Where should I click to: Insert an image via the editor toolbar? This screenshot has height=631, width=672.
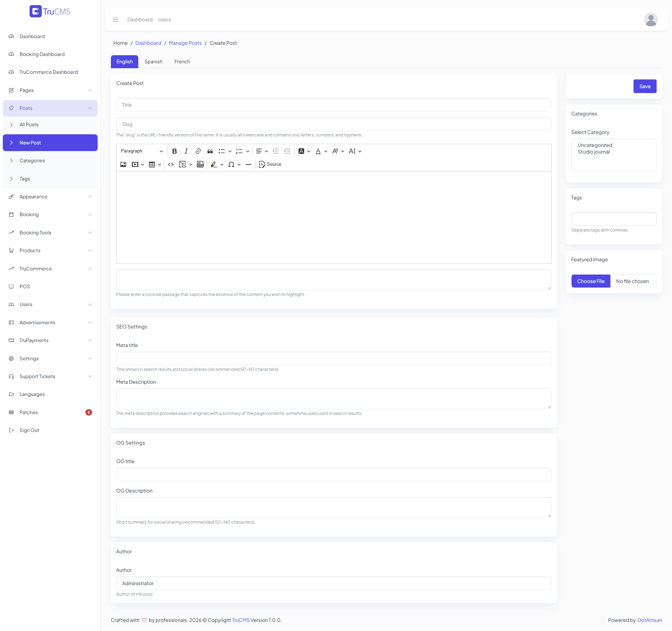pos(123,164)
